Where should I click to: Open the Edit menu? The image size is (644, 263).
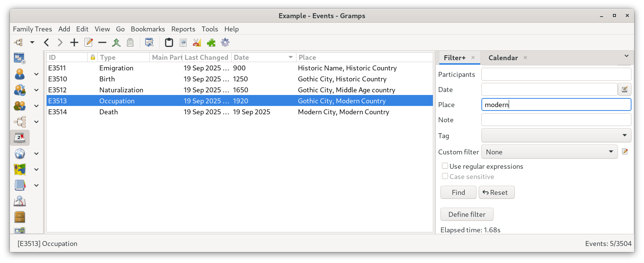[x=82, y=29]
